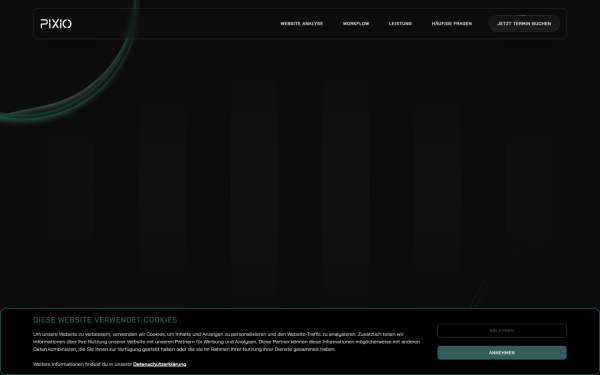Open the Website Analyse nav item
This screenshot has width=600, height=375.
tap(302, 24)
